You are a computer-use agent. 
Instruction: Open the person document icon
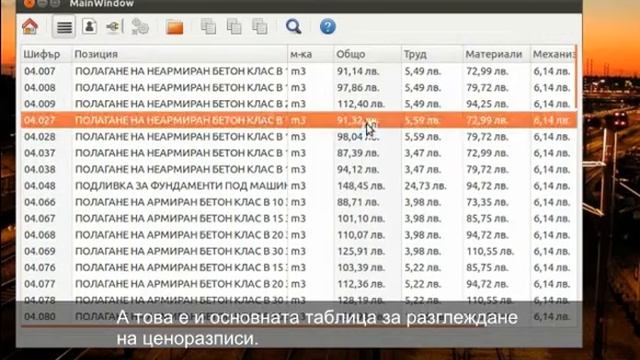coord(89,27)
